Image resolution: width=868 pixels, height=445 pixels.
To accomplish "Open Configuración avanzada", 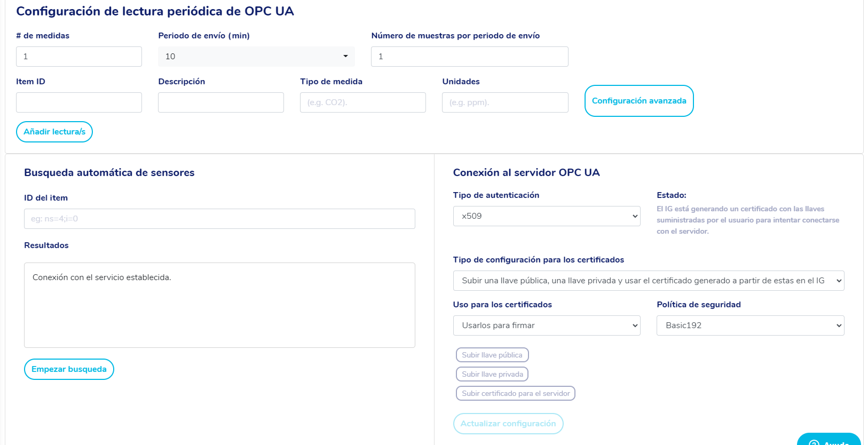I will (x=639, y=101).
